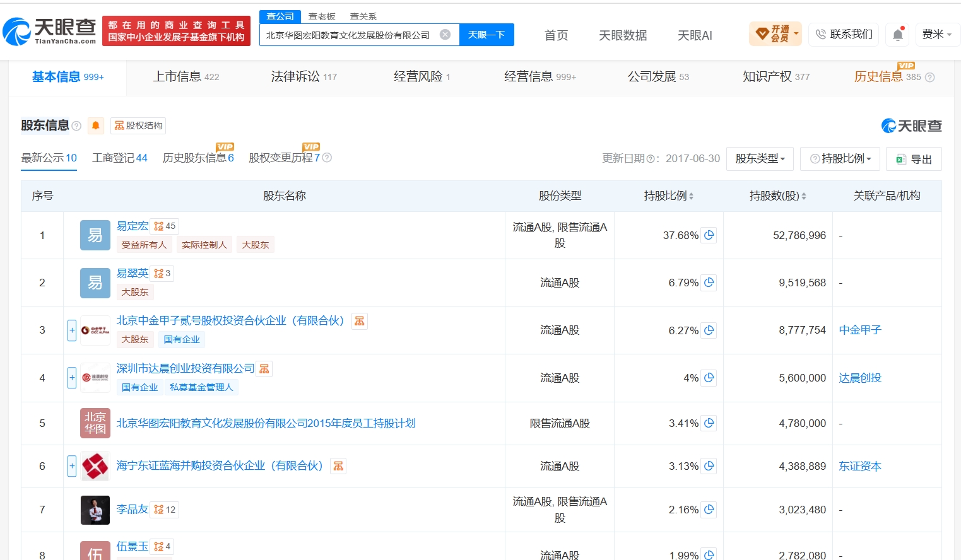Open shareholder link 易定宏
The image size is (961, 560).
[133, 226]
